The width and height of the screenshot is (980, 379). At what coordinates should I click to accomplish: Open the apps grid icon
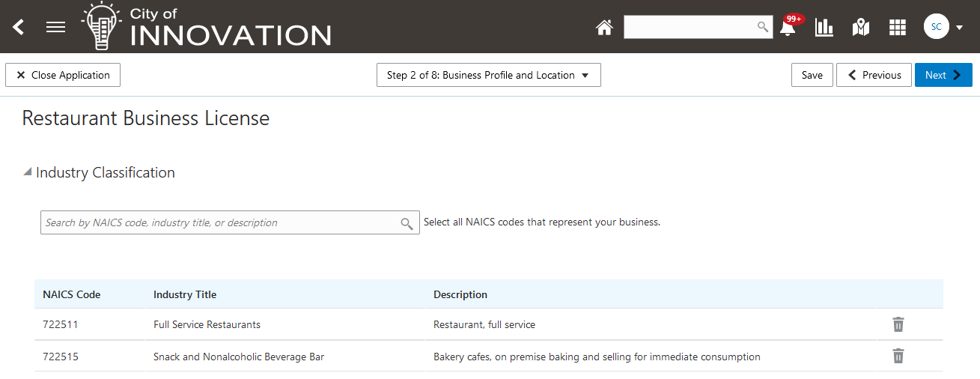898,28
